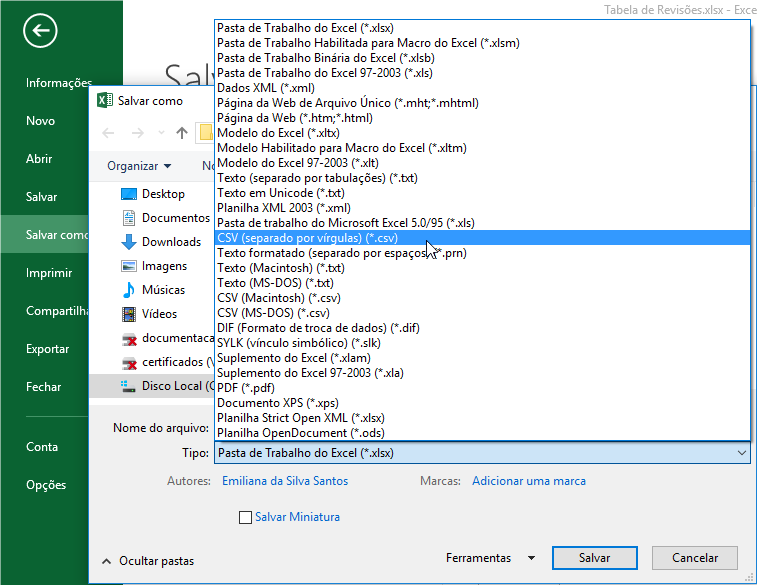
Task: Click the back arrow circle icon
Action: click(x=40, y=31)
